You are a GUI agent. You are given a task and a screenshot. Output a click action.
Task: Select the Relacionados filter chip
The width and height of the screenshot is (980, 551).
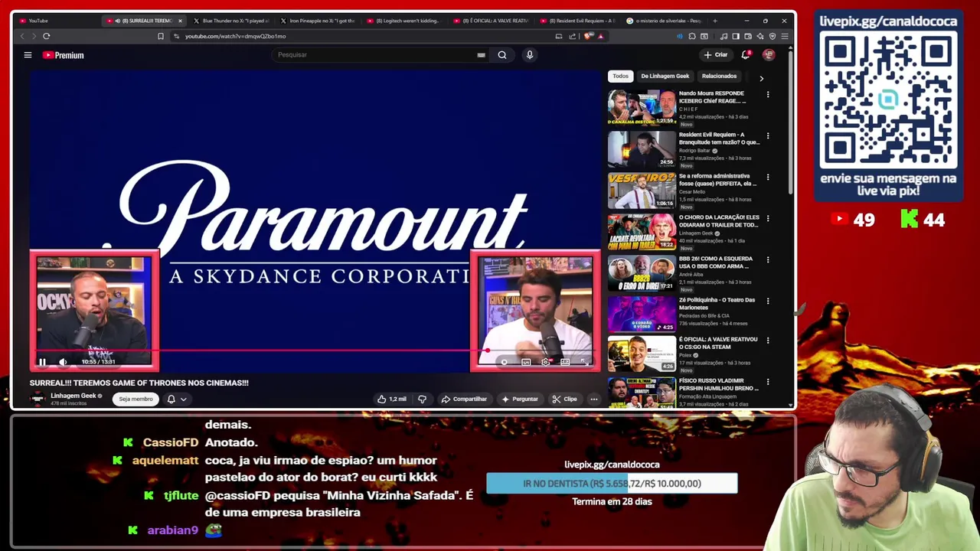720,77
